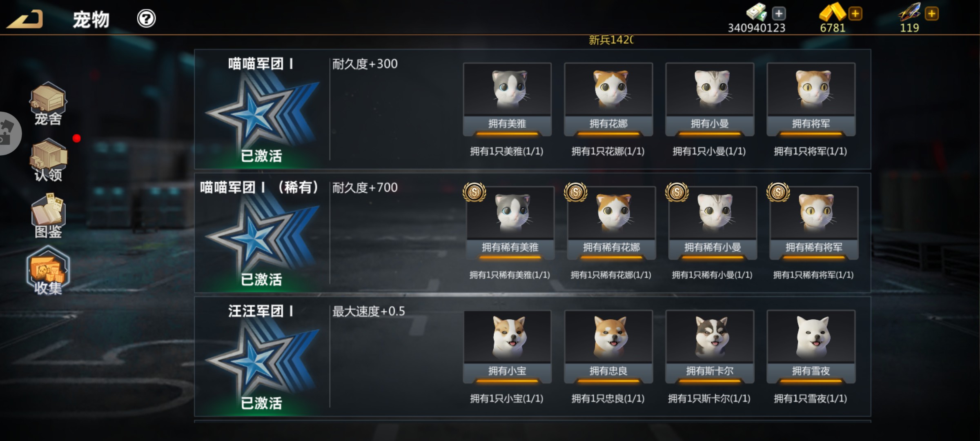Add more cash with plus button
Screen dimensions: 980x441
(779, 13)
